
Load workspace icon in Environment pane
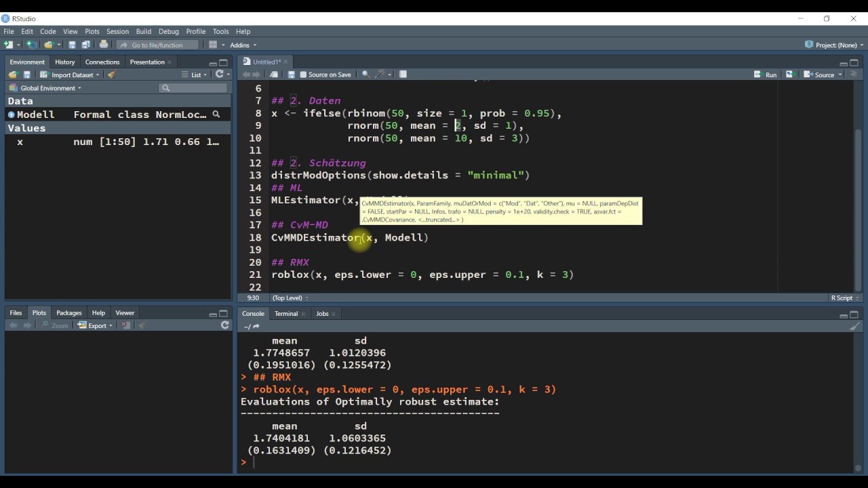(x=13, y=75)
